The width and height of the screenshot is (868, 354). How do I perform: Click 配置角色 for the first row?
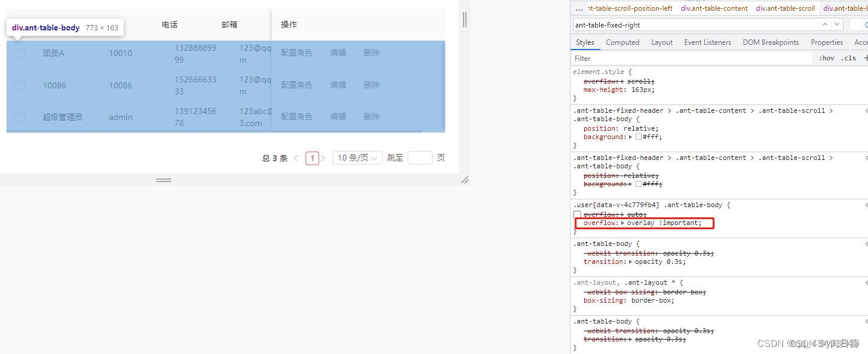[296, 52]
